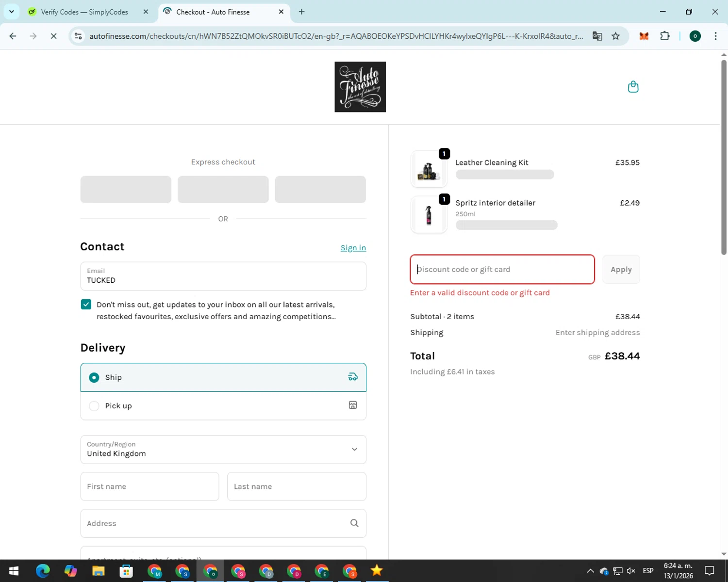Click the delivery truck icon beside Ship
The image size is (728, 582).
(x=353, y=377)
